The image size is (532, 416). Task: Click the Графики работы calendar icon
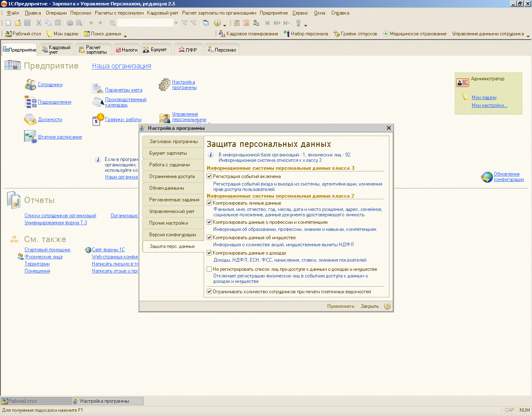pyautogui.click(x=98, y=119)
